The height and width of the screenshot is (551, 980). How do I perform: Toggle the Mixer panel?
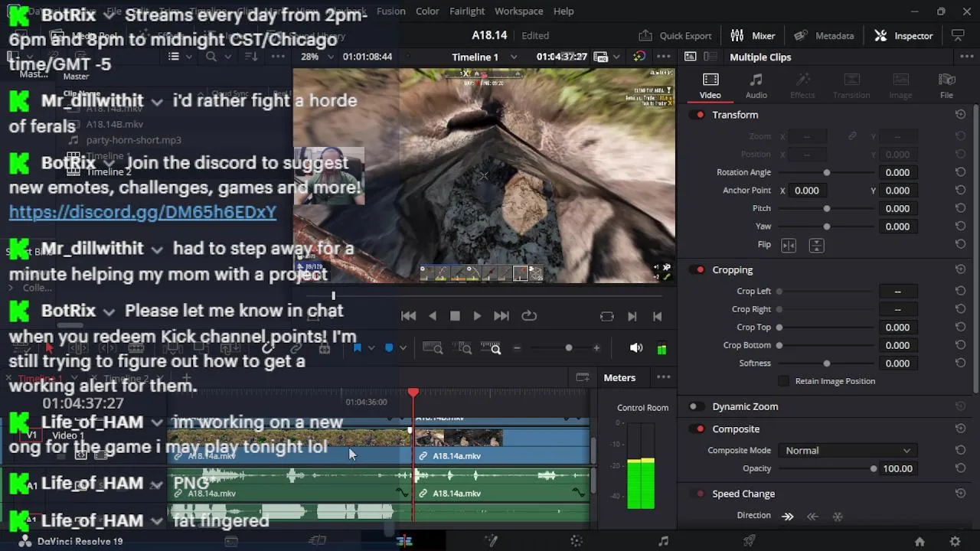tap(753, 35)
